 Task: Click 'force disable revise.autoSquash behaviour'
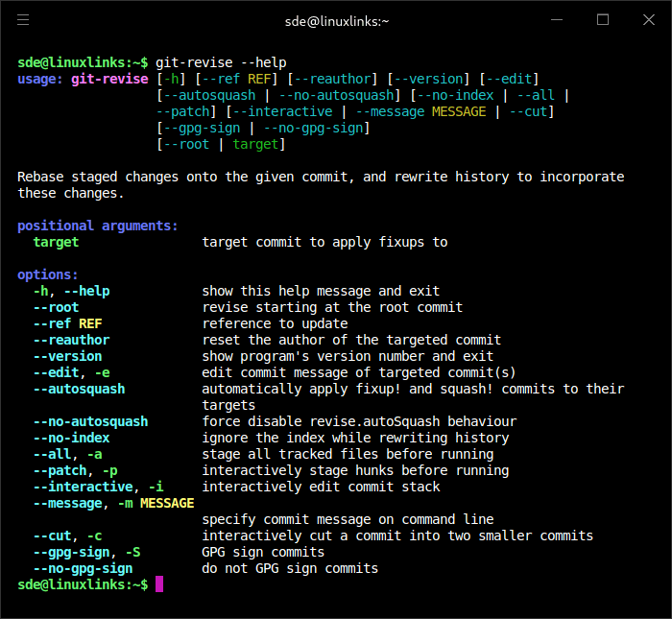[359, 421]
